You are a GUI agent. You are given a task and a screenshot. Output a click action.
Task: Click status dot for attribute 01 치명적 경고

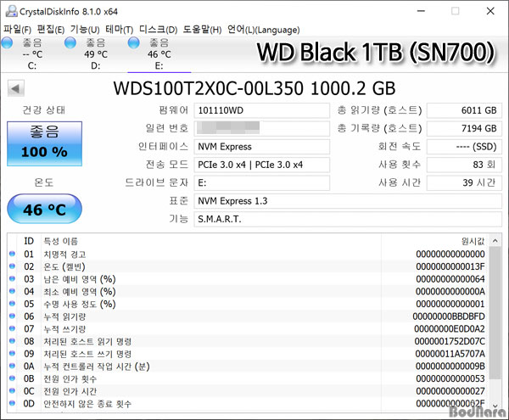click(x=13, y=254)
